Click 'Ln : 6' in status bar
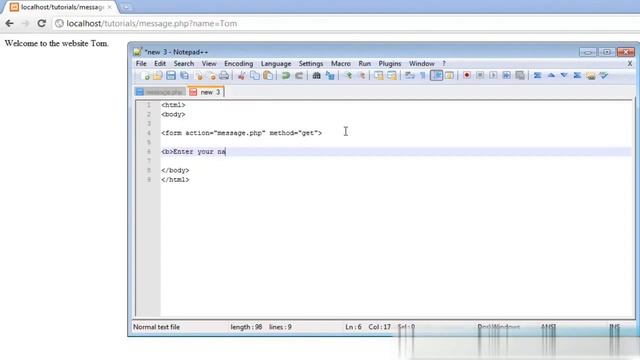The image size is (640, 360). [353, 327]
